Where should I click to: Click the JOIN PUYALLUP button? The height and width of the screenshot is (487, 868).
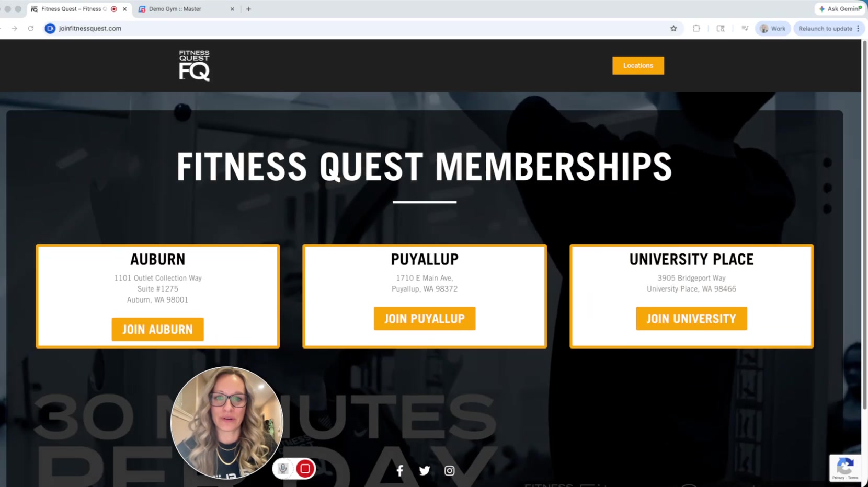point(425,319)
